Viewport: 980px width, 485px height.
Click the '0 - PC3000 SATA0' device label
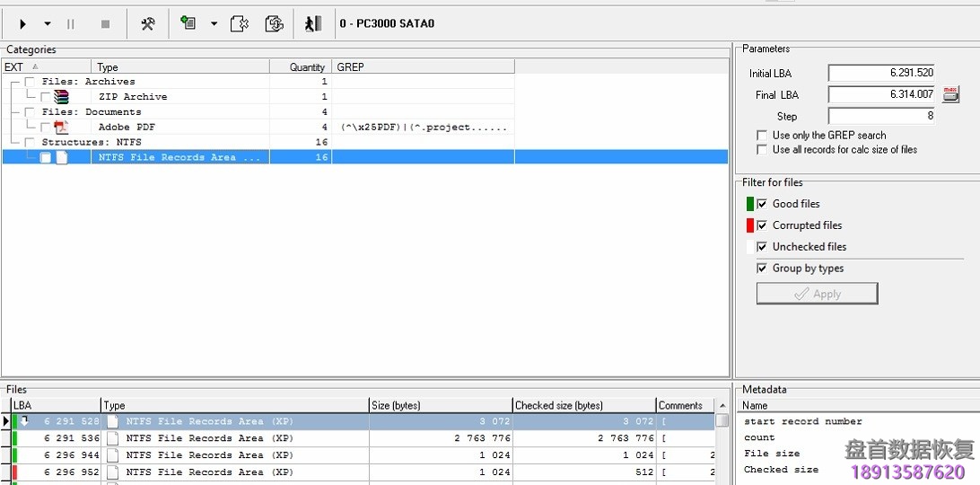387,23
